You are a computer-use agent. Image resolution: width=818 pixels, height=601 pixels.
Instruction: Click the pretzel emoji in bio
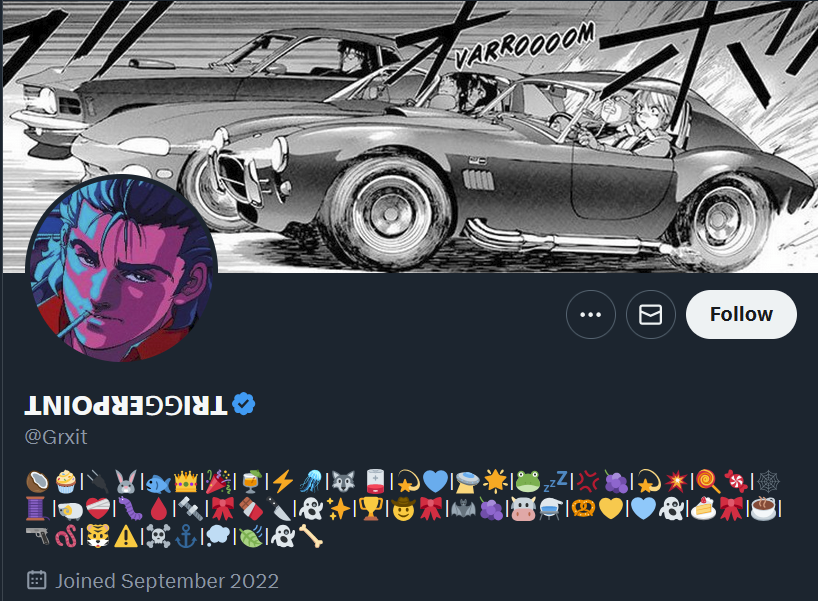pos(583,509)
